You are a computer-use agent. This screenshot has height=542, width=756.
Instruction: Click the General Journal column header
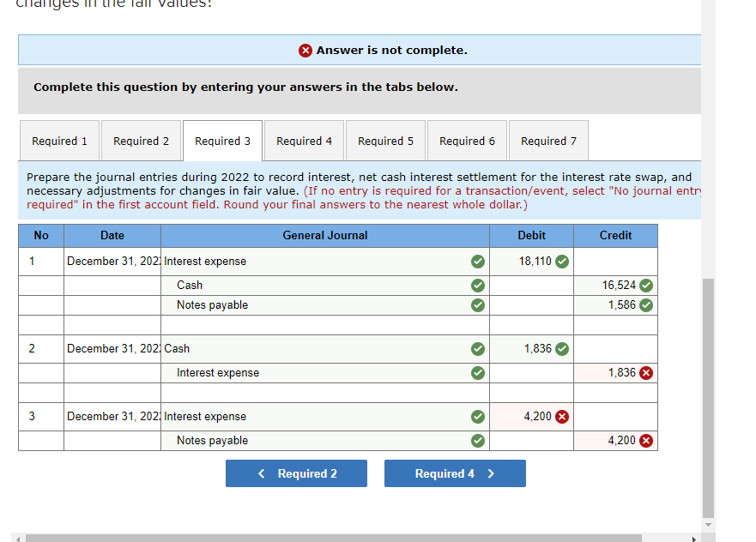point(325,235)
